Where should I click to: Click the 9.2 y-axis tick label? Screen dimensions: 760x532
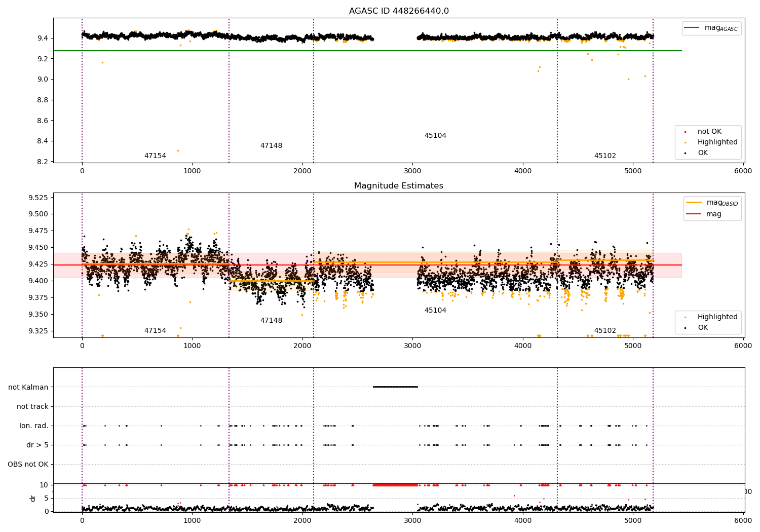pyautogui.click(x=43, y=59)
